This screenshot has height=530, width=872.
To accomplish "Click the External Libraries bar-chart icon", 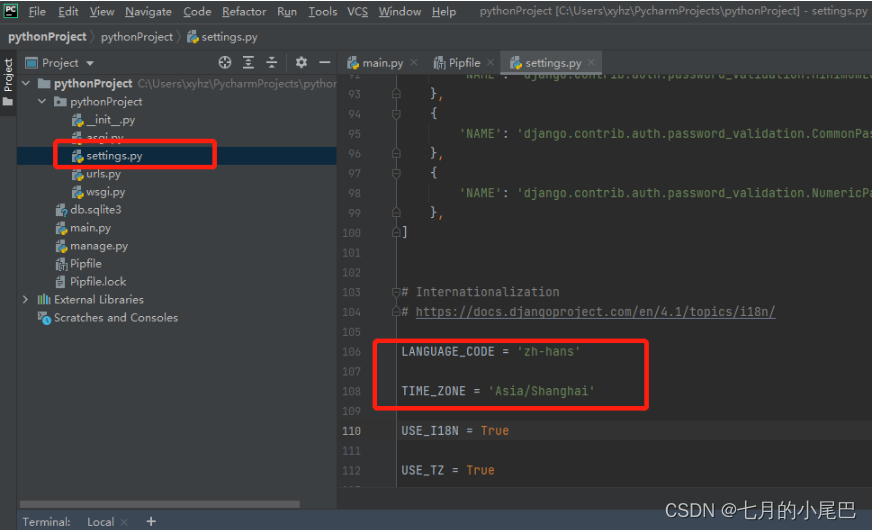I will tap(44, 299).
